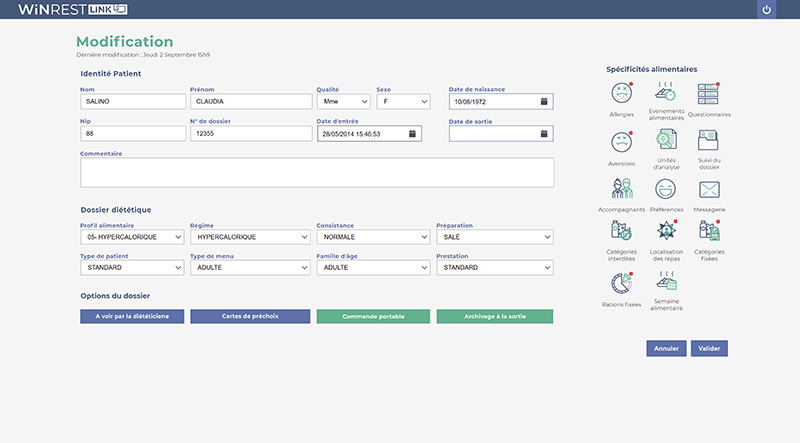Open Localisation des repas icon
Screen dimensions: 800x443
[x=666, y=231]
